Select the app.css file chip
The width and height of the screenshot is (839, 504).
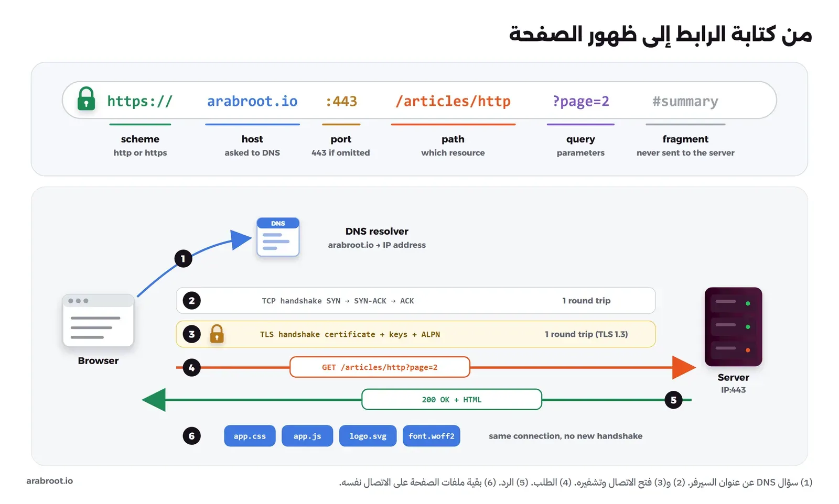pyautogui.click(x=250, y=436)
